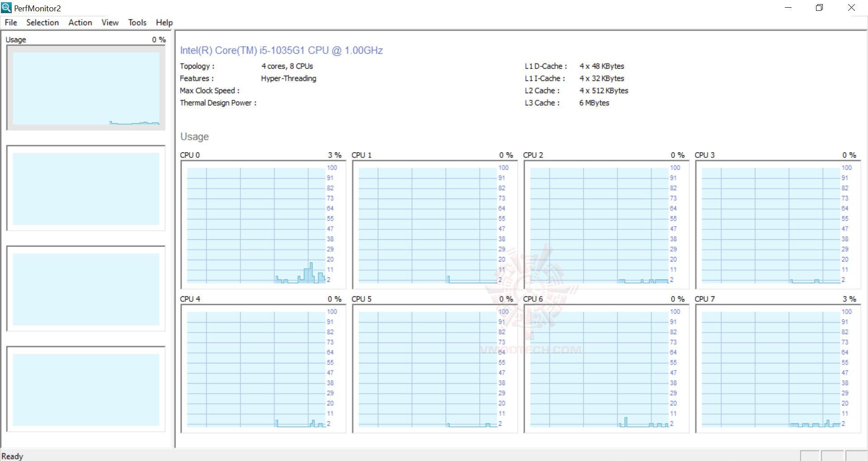This screenshot has width=868, height=461.
Task: Click the "0 %" reading for CPU 3
Action: coord(849,155)
